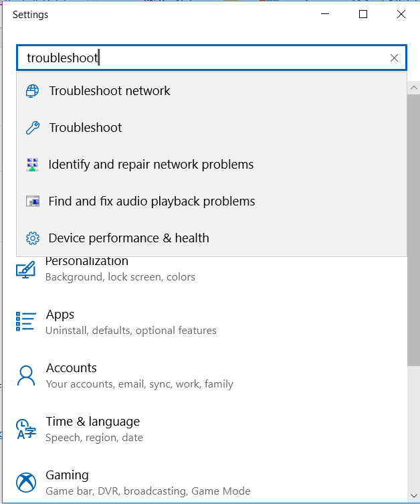Clear the search box with the X
Screen dimensions: 420x504
point(394,58)
